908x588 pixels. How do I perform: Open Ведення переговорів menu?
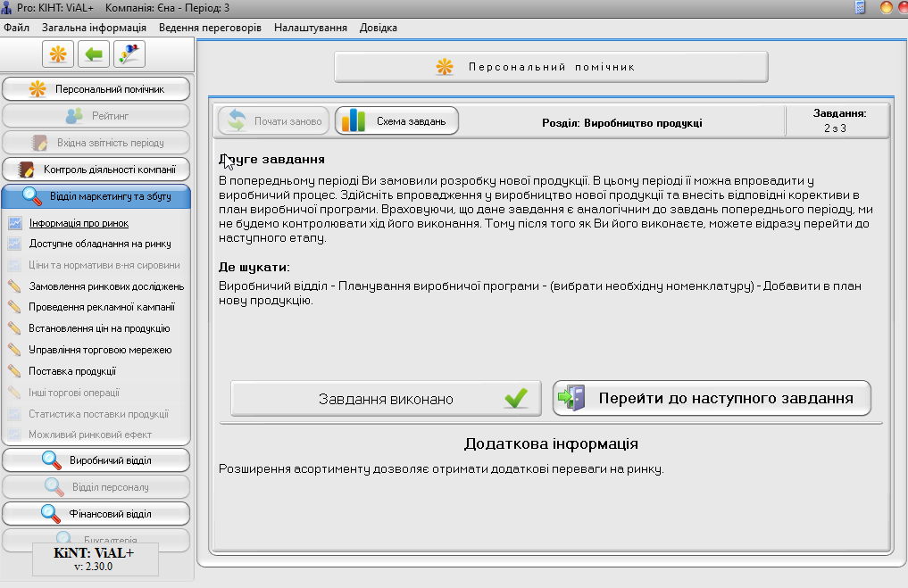click(210, 28)
